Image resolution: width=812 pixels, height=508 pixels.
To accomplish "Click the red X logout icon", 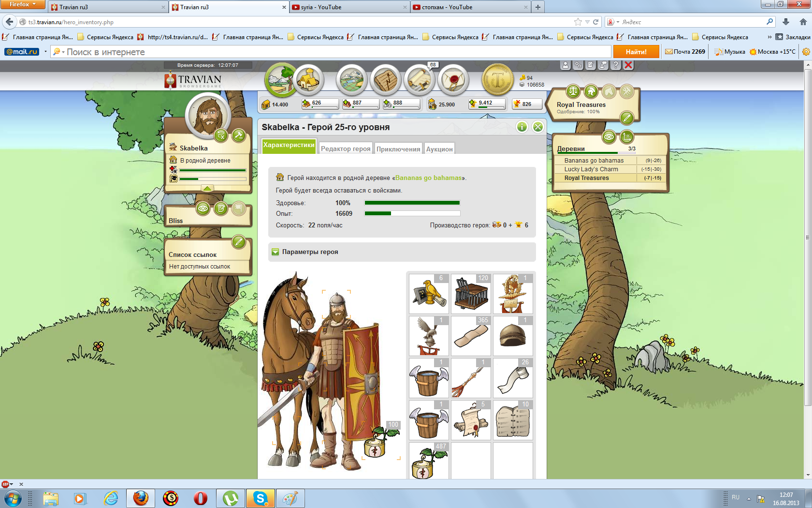I will point(628,65).
